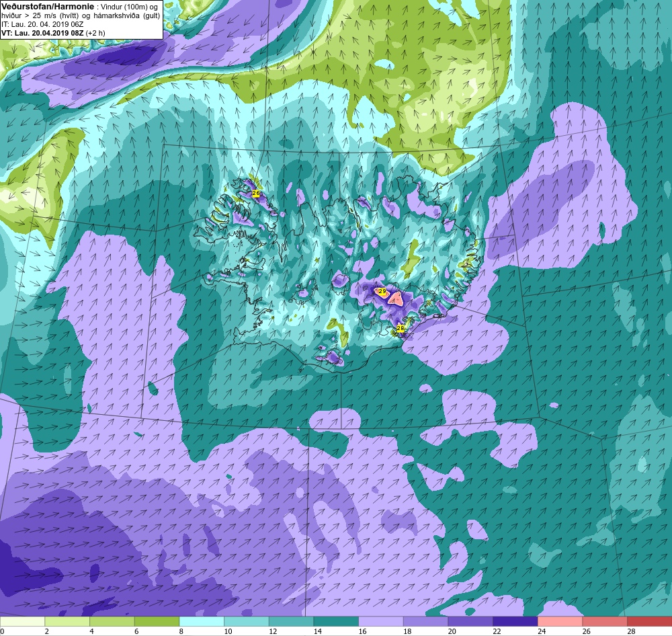The width and height of the screenshot is (672, 636).
Task: Click the pink peak-wind area right of label 29
Action: 396,299
